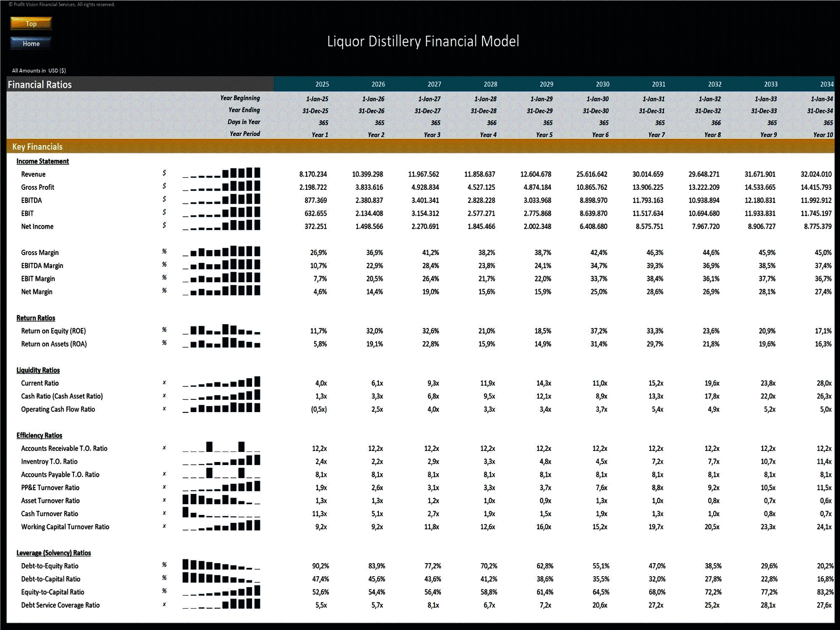840x630 pixels.
Task: Select the EBITDA sparkline chart
Action: (x=221, y=199)
